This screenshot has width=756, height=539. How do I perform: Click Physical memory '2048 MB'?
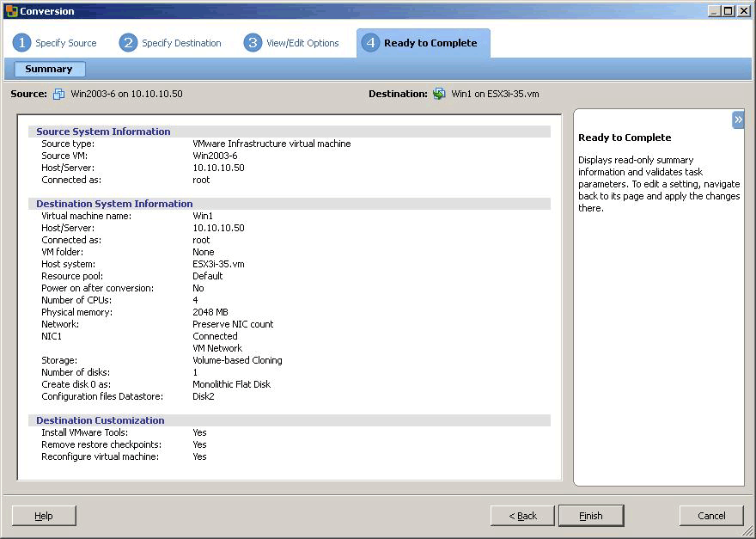pos(210,312)
